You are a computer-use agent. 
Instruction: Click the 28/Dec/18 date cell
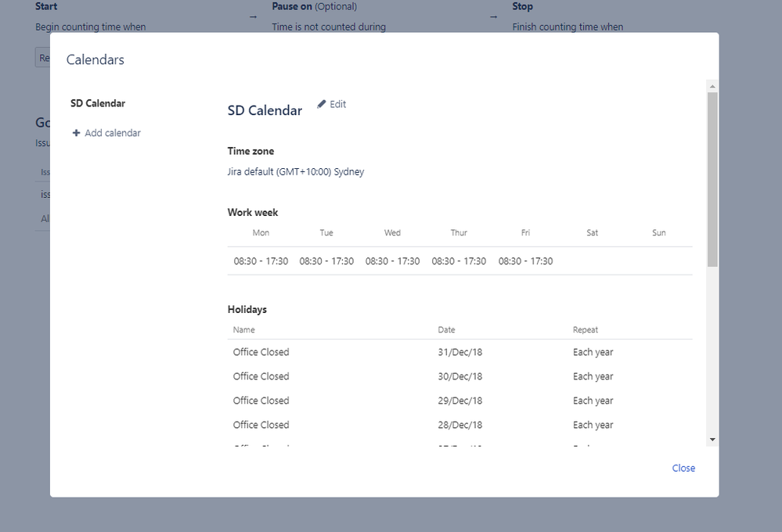click(459, 425)
